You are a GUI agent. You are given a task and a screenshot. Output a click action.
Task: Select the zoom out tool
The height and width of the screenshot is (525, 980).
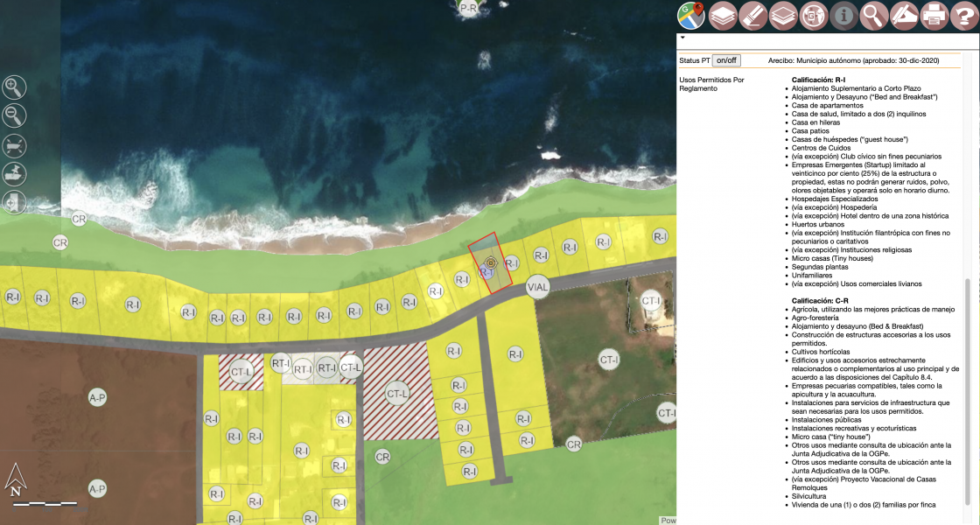(x=15, y=115)
